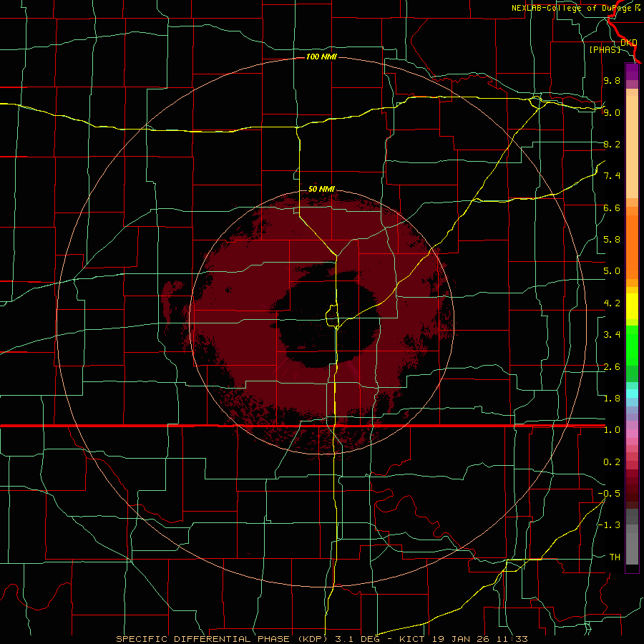Click the pink band near the 1.0 value

tap(632, 434)
